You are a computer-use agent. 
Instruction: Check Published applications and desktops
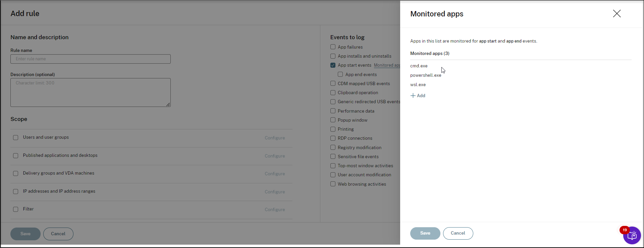(15, 156)
